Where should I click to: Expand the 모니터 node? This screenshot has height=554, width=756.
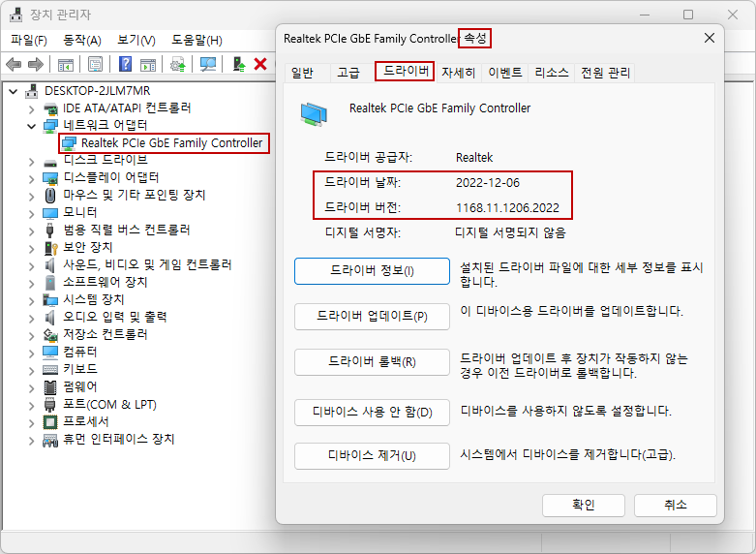coord(31,214)
